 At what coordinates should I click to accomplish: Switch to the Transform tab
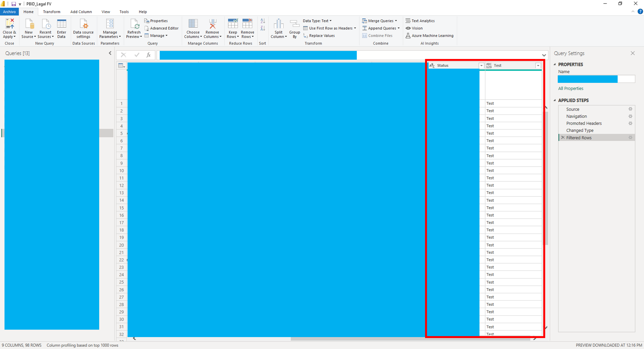(x=52, y=12)
